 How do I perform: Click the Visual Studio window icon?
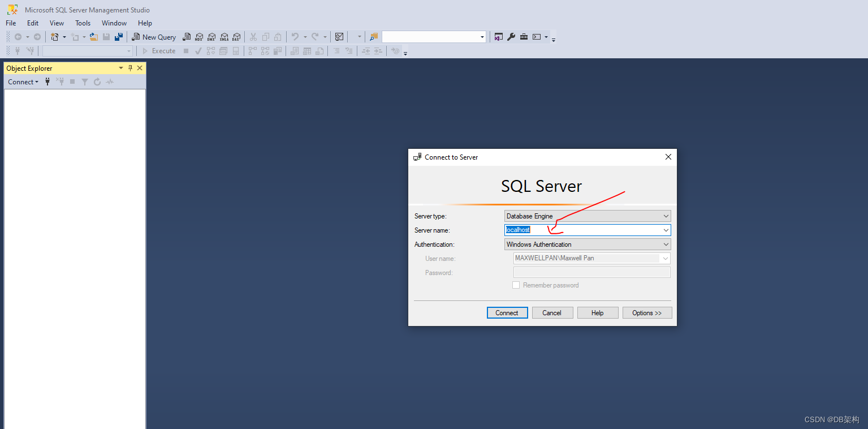[498, 37]
